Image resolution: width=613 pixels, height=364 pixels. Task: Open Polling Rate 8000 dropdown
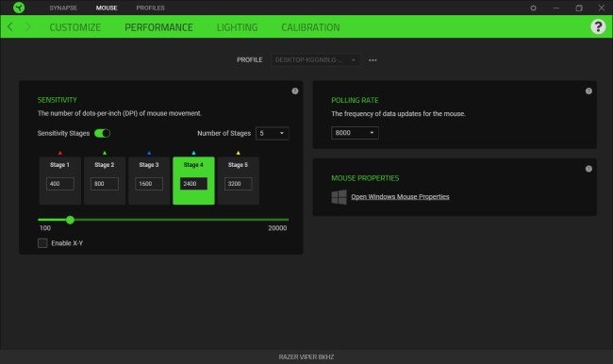click(355, 133)
